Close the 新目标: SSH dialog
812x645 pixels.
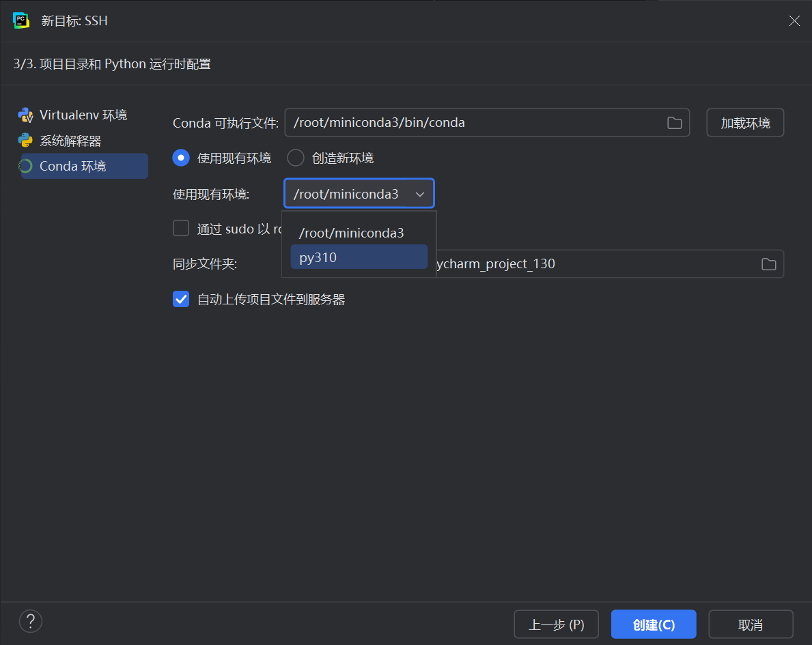point(794,20)
